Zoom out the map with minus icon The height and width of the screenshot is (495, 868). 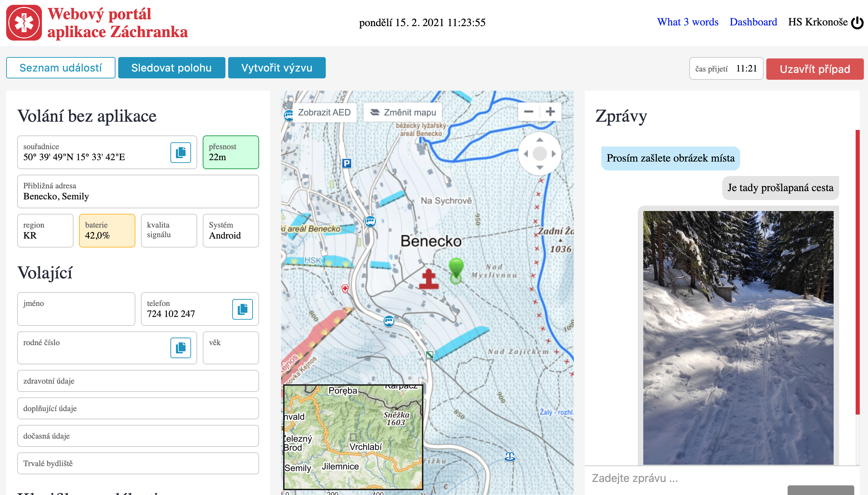coord(529,112)
